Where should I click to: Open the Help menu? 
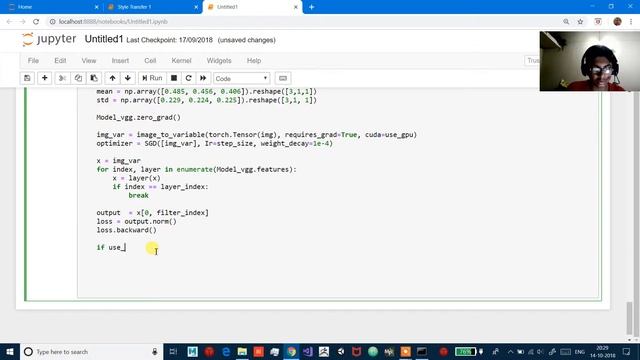253,60
